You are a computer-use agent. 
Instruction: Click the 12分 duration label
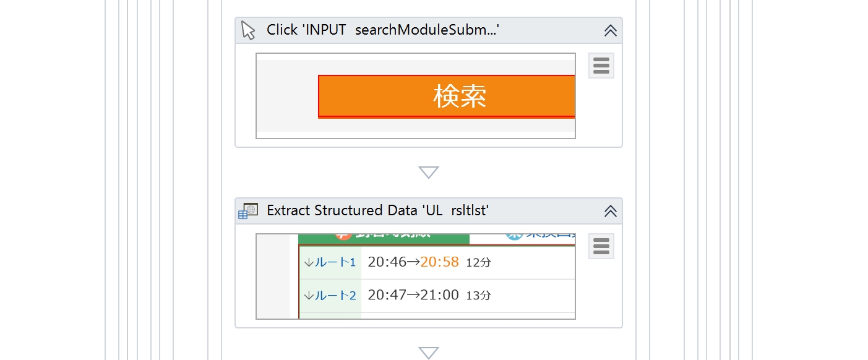(478, 263)
